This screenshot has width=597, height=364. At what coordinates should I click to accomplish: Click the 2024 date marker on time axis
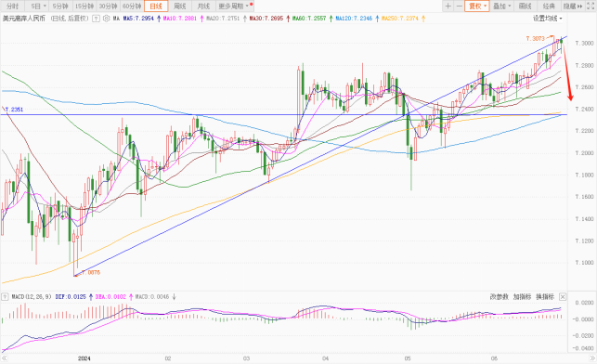pyautogui.click(x=84, y=358)
